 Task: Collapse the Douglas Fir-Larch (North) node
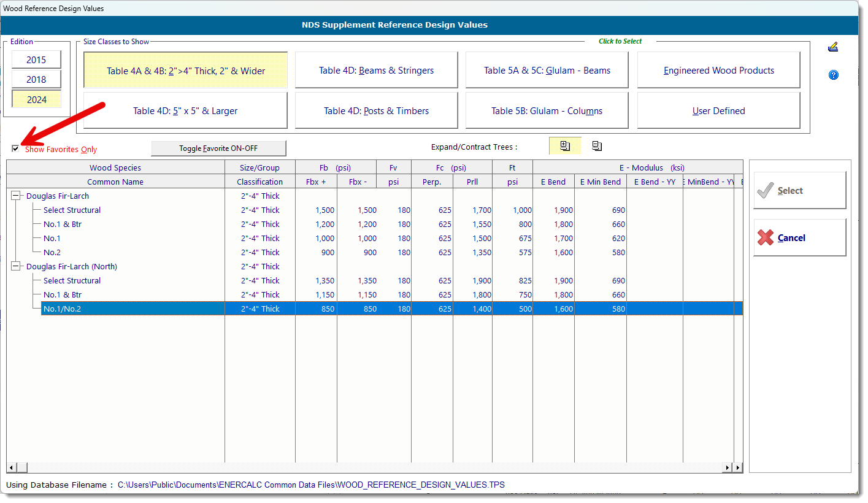point(15,266)
